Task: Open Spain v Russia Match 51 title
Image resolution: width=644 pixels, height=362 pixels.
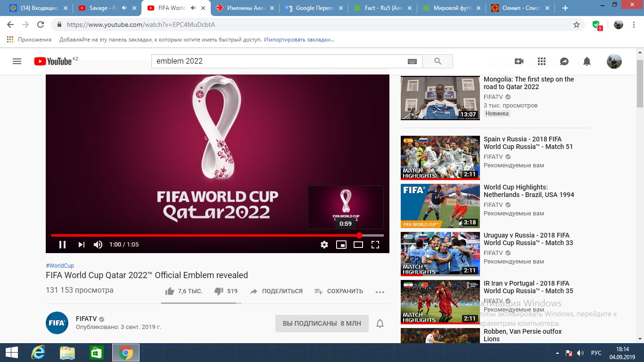Action: coord(528,143)
